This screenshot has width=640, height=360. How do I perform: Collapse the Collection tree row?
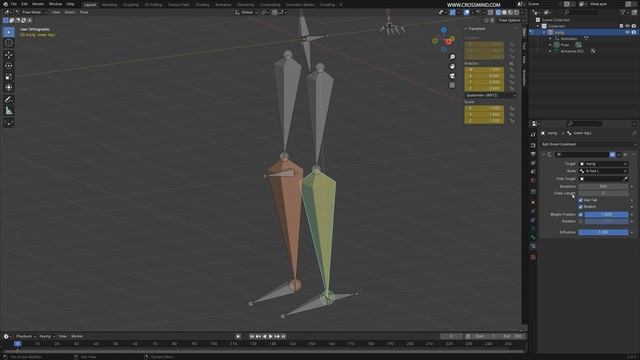(x=538, y=26)
